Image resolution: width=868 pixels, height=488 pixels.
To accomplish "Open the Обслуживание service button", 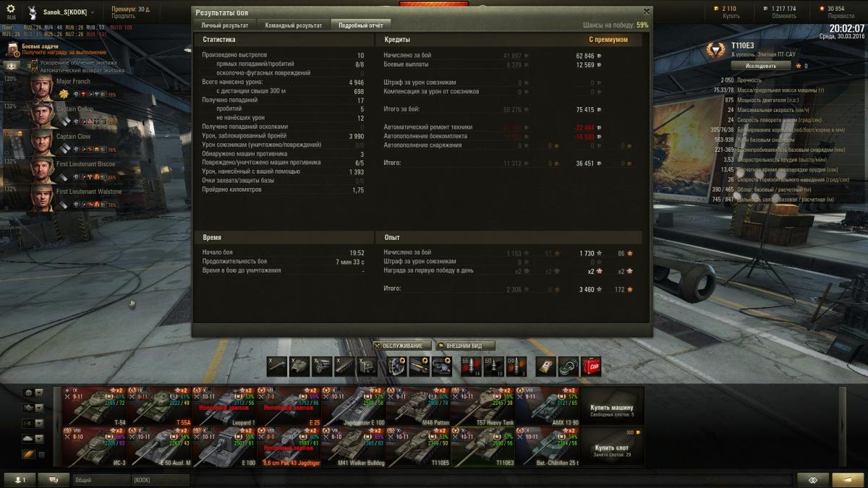I will point(402,346).
